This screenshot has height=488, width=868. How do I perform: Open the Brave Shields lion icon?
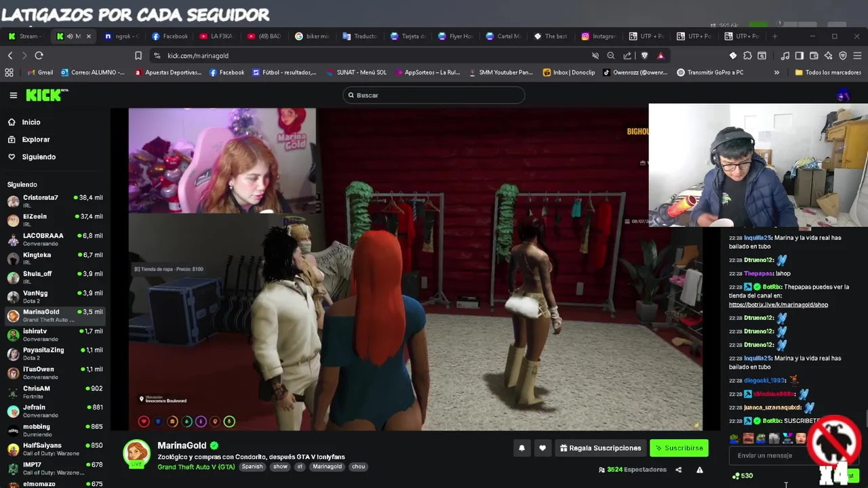644,56
